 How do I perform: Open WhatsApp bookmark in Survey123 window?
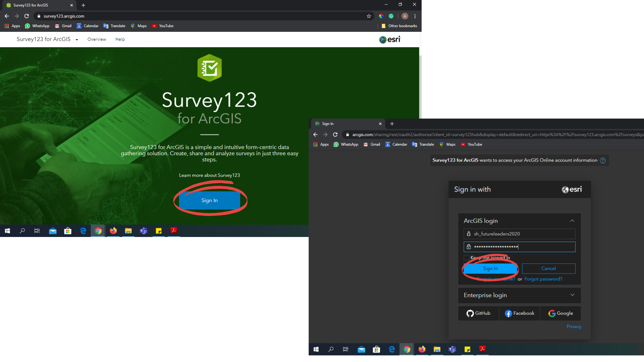click(37, 26)
